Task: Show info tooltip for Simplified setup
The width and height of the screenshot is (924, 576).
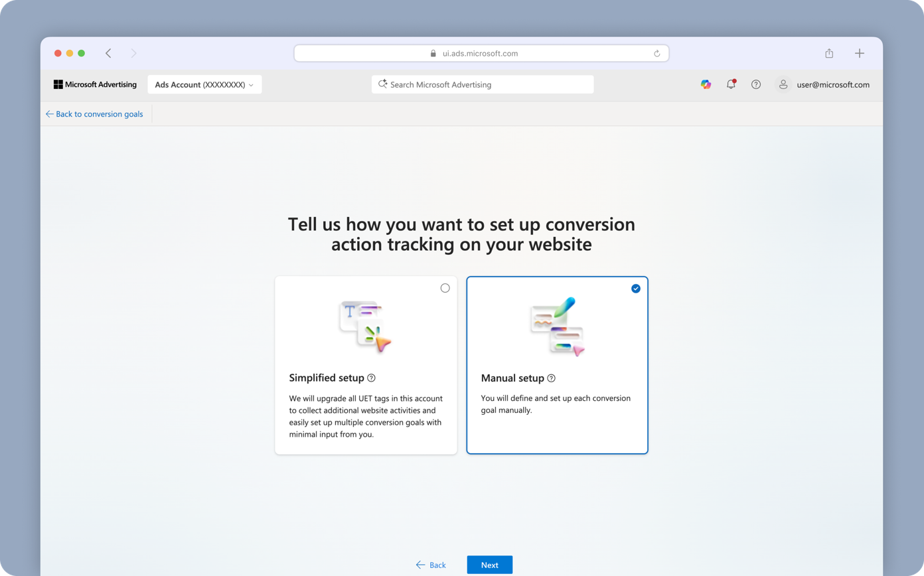Action: pos(371,378)
